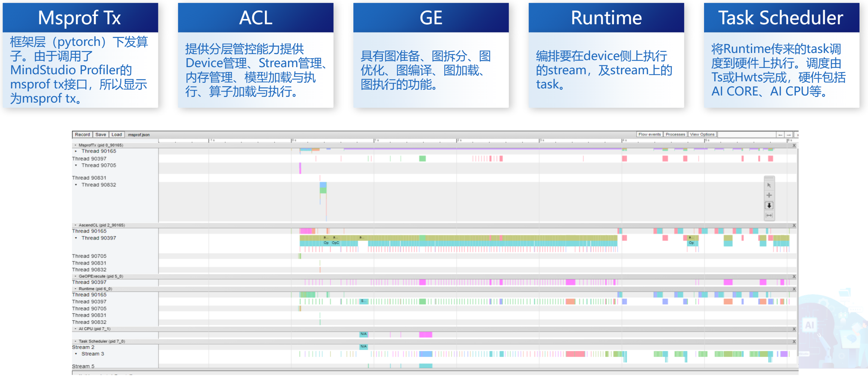The width and height of the screenshot is (868, 376).
Task: Click the Runtime card heading
Action: point(606,18)
